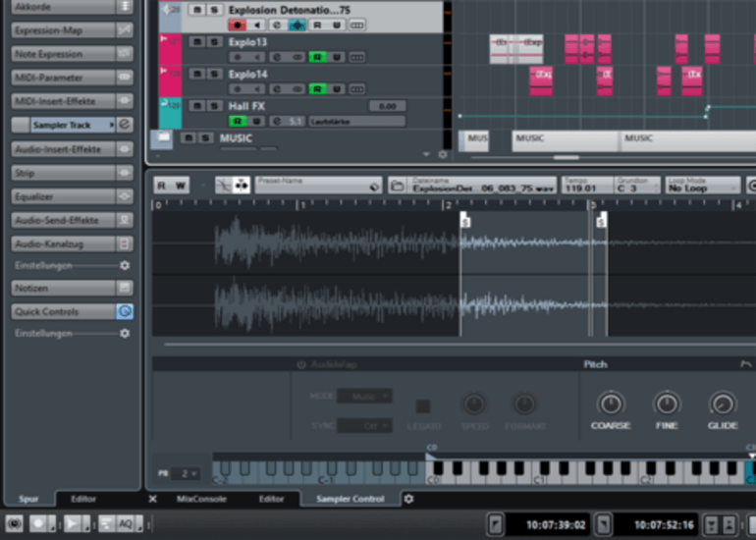
Task: Open the Loop Mode dropdown
Action: [703, 186]
